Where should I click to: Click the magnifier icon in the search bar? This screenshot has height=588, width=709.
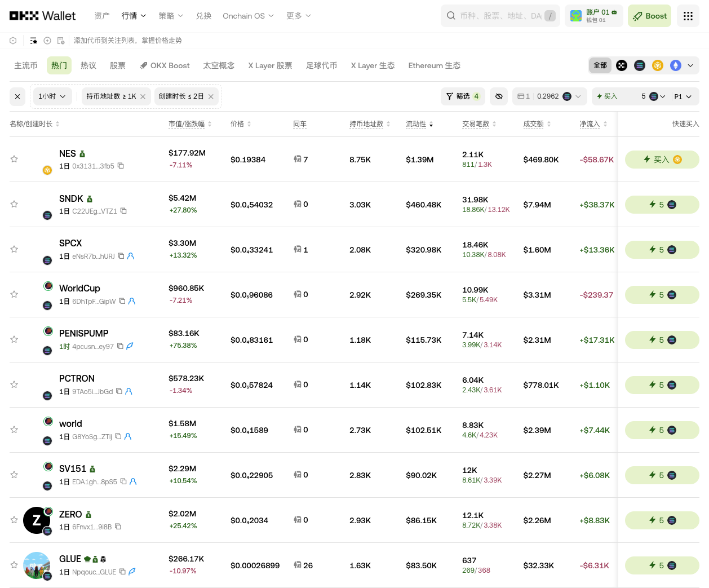point(451,16)
